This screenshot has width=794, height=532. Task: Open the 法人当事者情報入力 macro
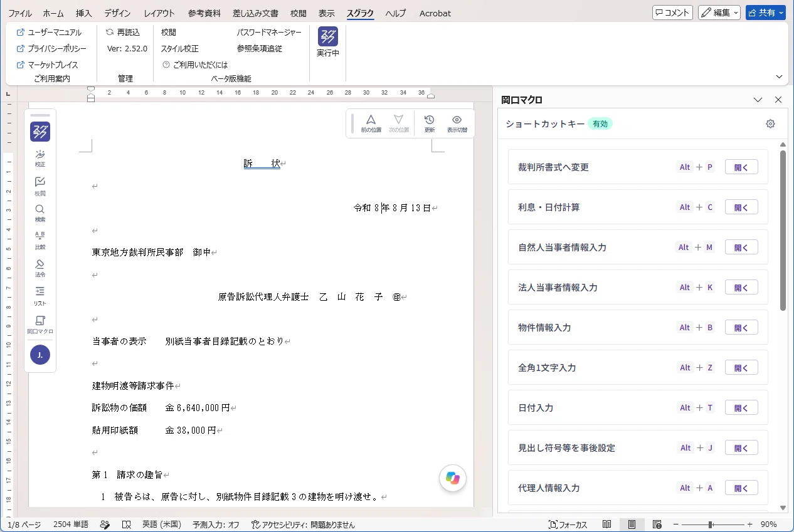tap(741, 288)
